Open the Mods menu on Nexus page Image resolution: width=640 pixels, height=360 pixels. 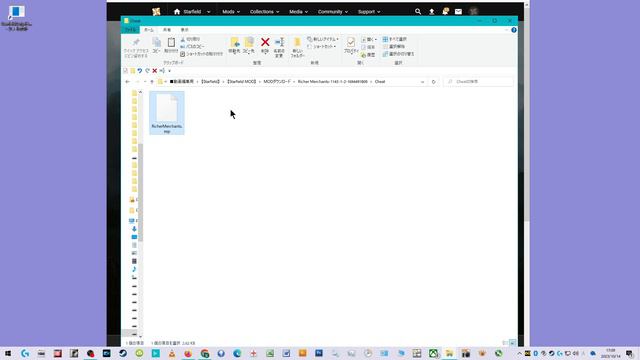pos(231,12)
